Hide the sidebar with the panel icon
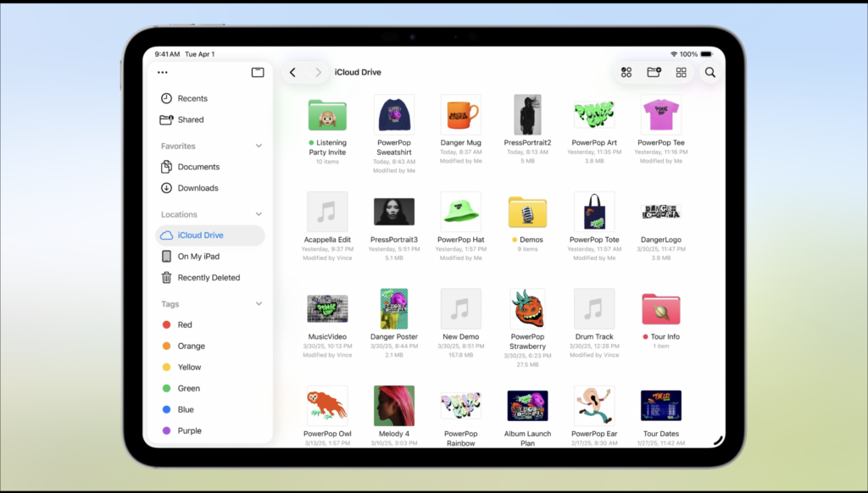 click(x=258, y=73)
